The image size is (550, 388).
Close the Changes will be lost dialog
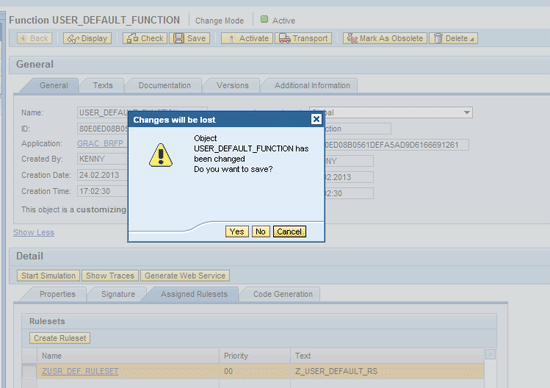coord(316,119)
